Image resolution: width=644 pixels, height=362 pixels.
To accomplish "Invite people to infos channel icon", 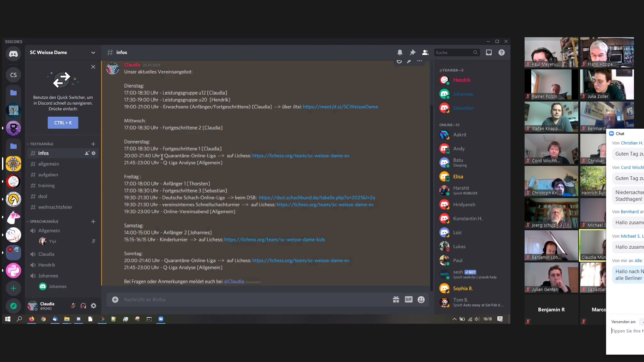I will pos(87,153).
